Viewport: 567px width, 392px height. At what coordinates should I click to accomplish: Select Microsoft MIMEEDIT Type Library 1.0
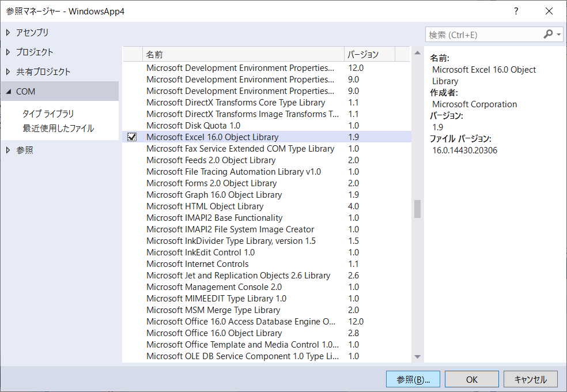tap(267, 299)
